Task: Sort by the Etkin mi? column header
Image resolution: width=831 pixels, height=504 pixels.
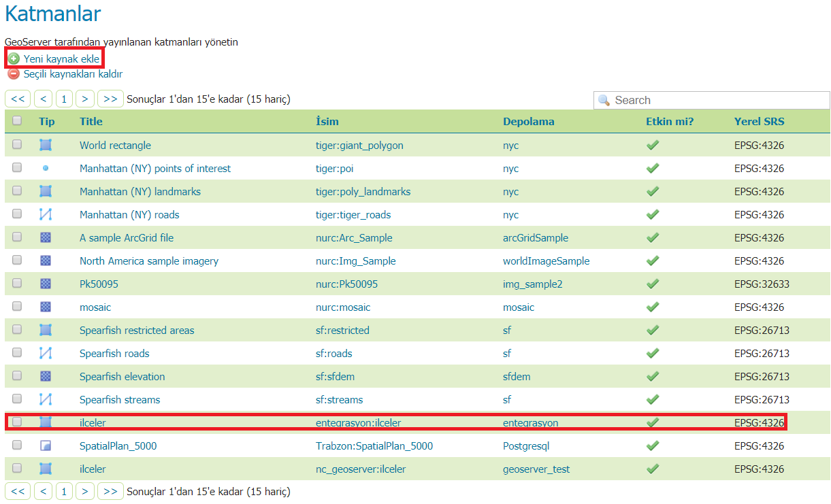Action: 670,122
